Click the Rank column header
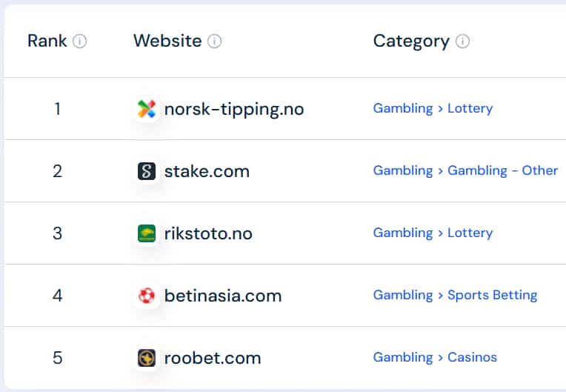 (x=47, y=41)
